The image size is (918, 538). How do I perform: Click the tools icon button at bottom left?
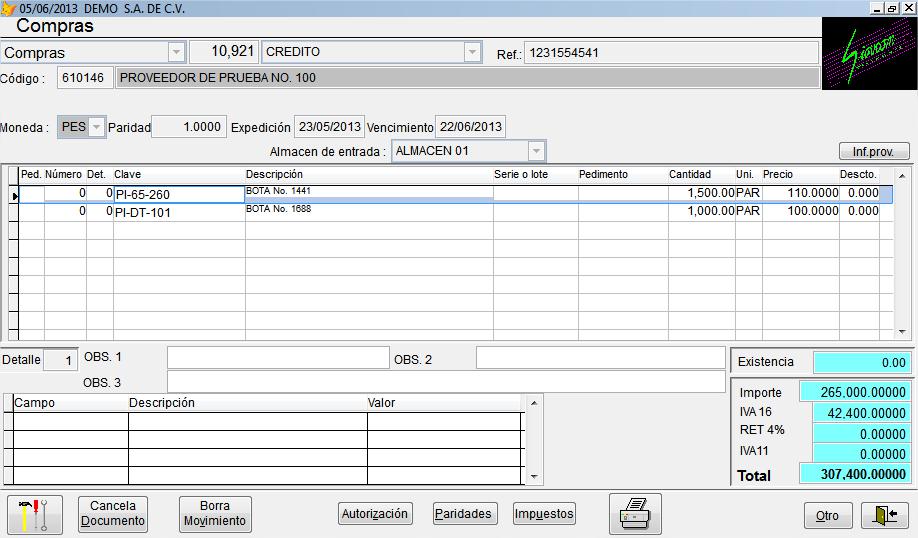[x=34, y=514]
